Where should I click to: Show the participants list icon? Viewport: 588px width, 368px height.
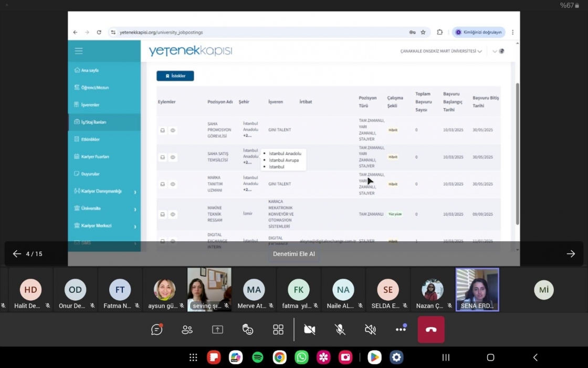pyautogui.click(x=187, y=330)
